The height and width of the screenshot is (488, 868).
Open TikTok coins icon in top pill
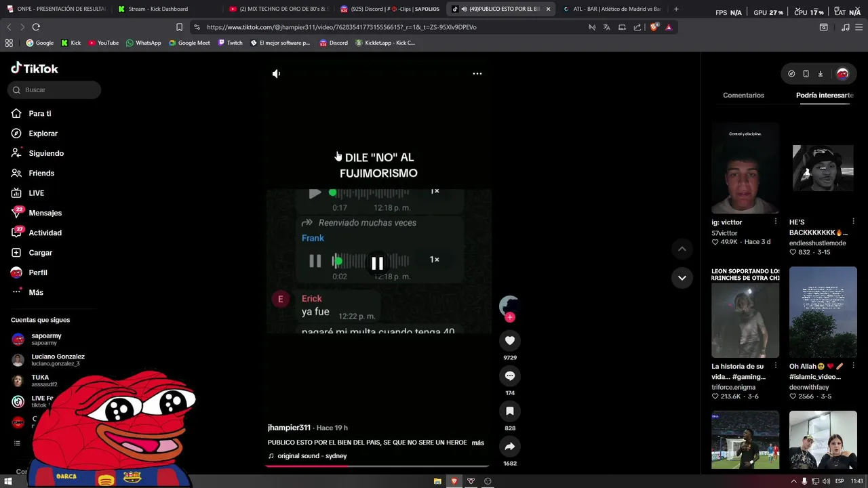point(791,74)
